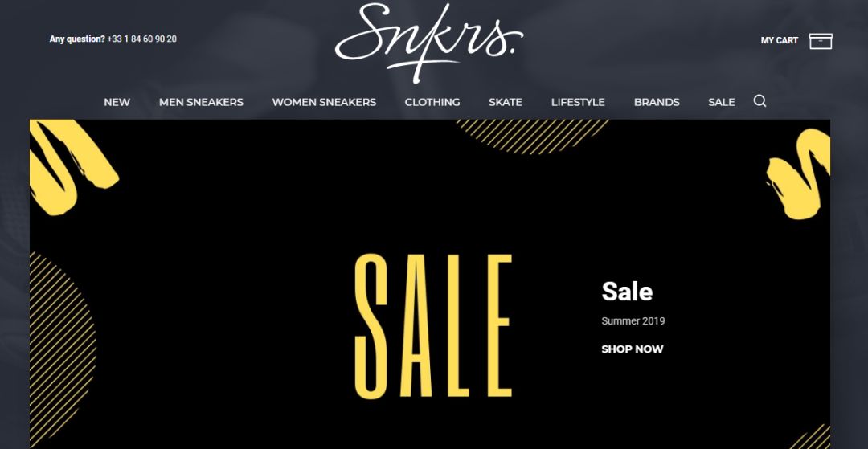Open the BRANDS menu
Screen dimensions: 868x449
pos(657,102)
